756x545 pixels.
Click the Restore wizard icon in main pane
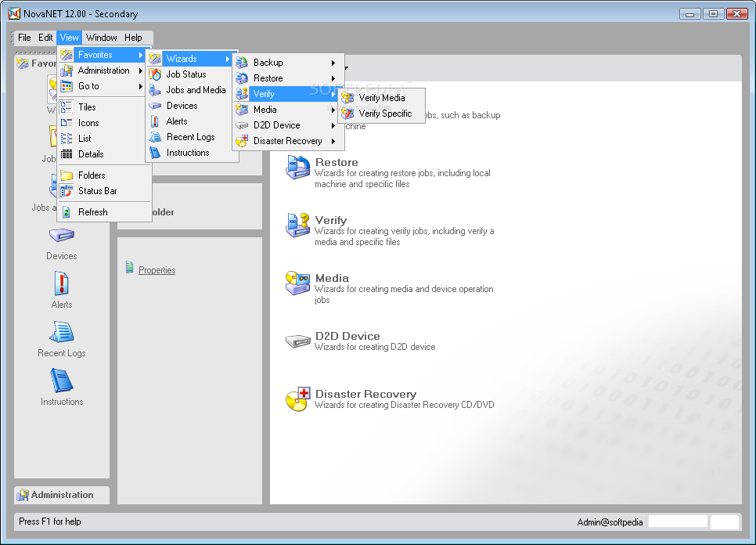(x=297, y=167)
